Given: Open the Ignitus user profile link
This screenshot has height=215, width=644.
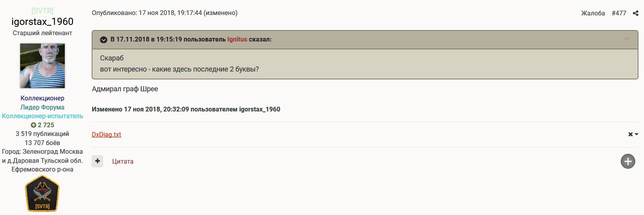Looking at the screenshot, I should (237, 39).
